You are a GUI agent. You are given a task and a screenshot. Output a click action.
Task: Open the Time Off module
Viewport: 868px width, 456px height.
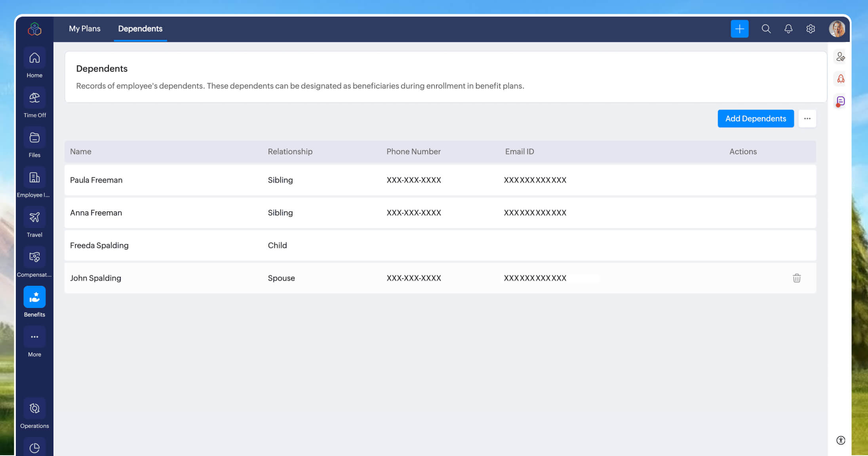[x=34, y=98]
